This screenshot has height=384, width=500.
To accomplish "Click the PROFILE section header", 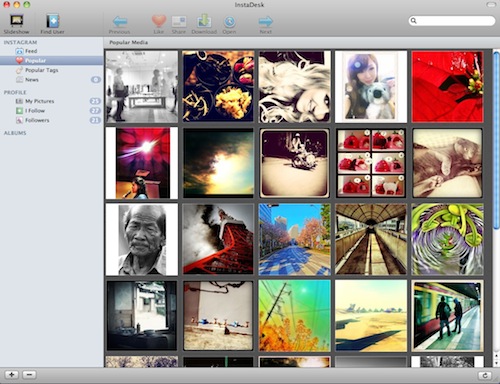I will click(x=15, y=92).
